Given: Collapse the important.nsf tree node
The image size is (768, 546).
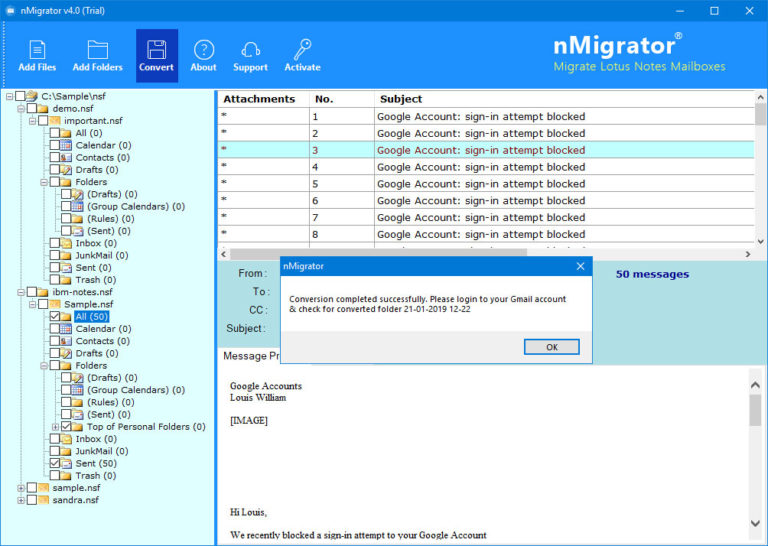Looking at the screenshot, I should pyautogui.click(x=32, y=121).
